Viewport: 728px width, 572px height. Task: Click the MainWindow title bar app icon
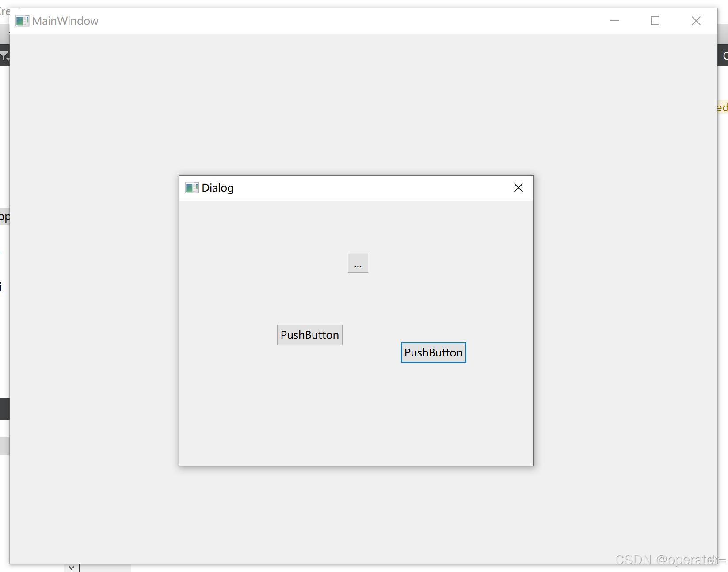(x=22, y=21)
